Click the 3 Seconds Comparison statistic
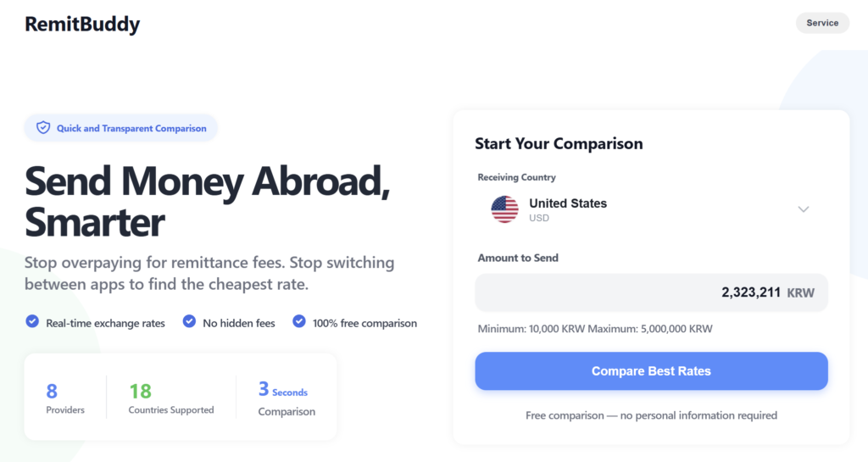868x462 pixels. pos(286,399)
